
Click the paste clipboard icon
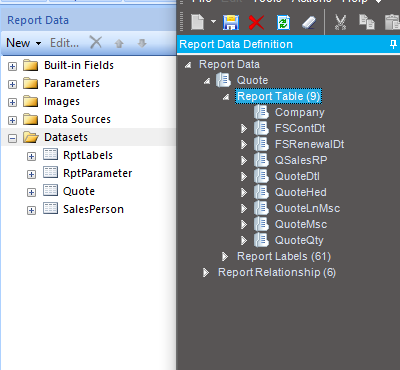click(x=392, y=23)
